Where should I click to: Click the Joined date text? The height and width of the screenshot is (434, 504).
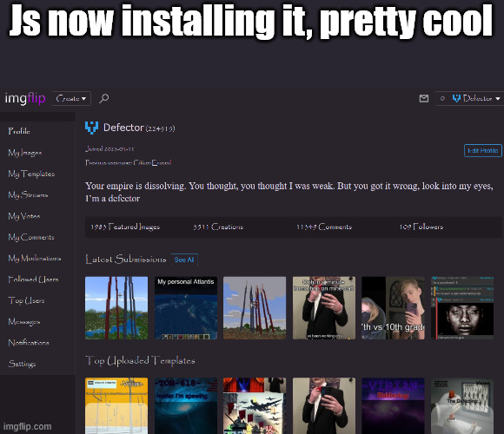(109, 149)
